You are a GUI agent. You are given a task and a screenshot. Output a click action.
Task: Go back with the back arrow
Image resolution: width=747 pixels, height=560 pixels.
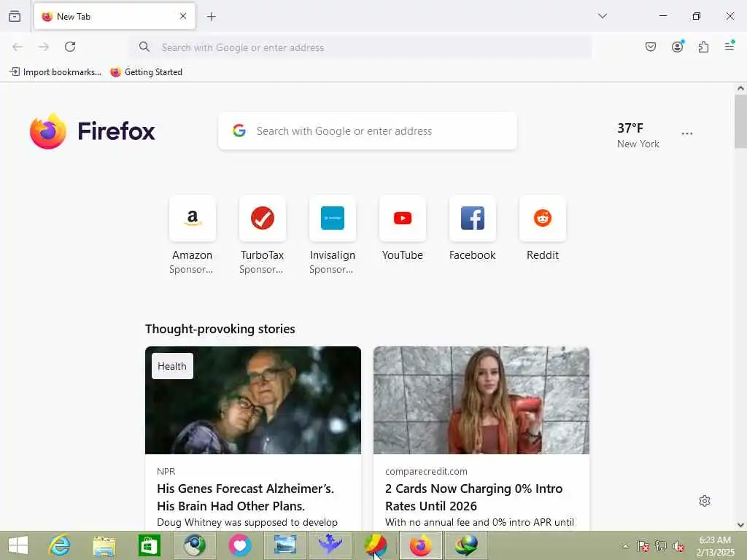[x=18, y=47]
